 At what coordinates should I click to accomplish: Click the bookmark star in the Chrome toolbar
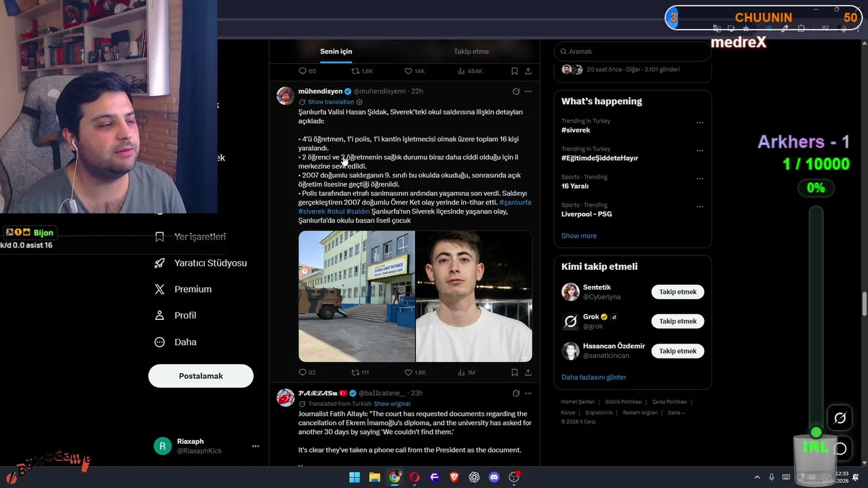click(746, 28)
